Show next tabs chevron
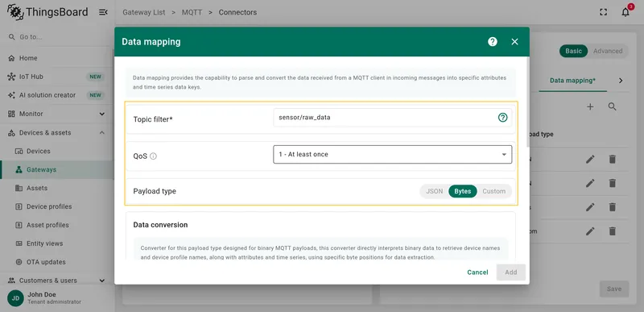644x312 pixels. pyautogui.click(x=621, y=81)
